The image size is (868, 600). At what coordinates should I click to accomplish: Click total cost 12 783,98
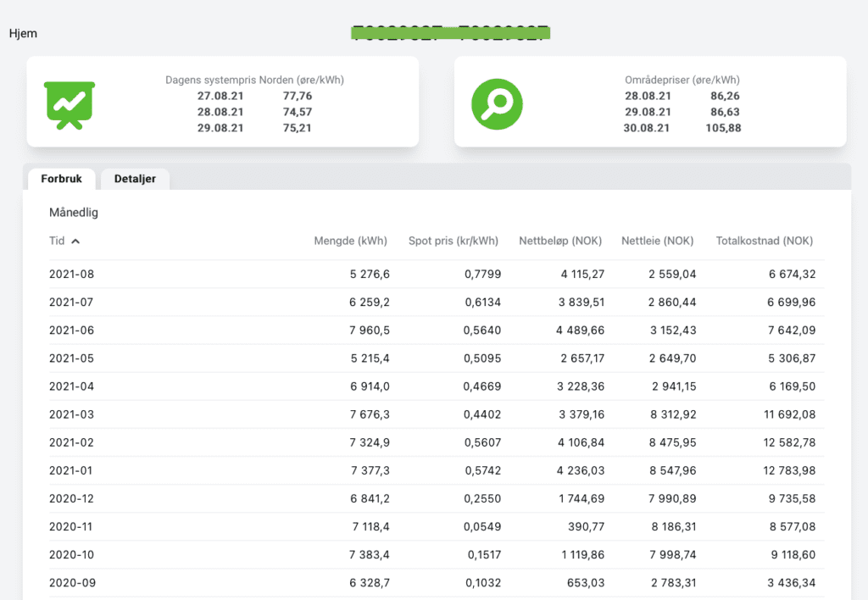[789, 470]
